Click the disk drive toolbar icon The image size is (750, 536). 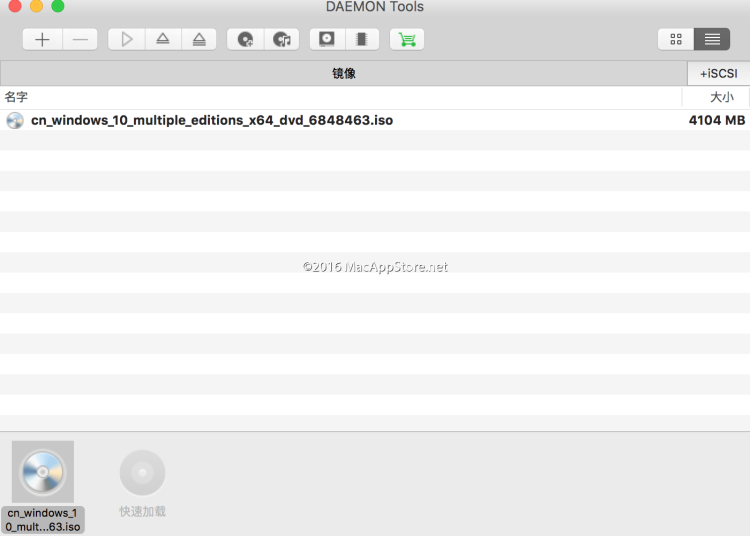click(x=326, y=40)
